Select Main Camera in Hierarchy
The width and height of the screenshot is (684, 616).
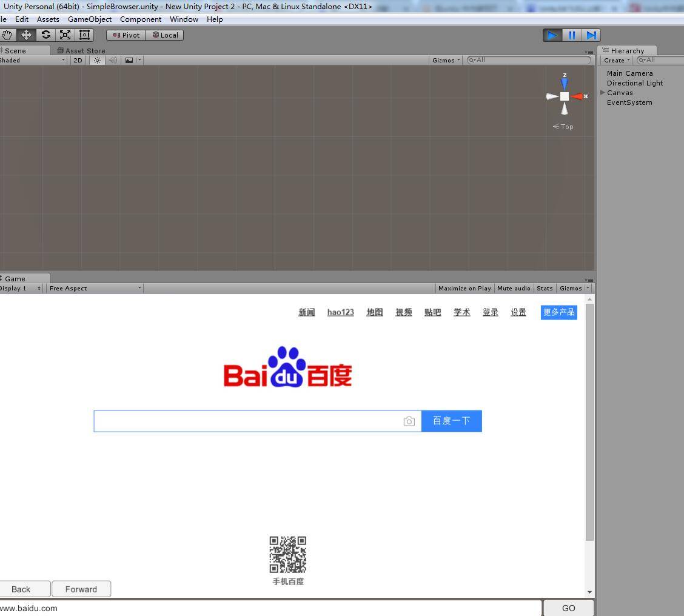629,73
